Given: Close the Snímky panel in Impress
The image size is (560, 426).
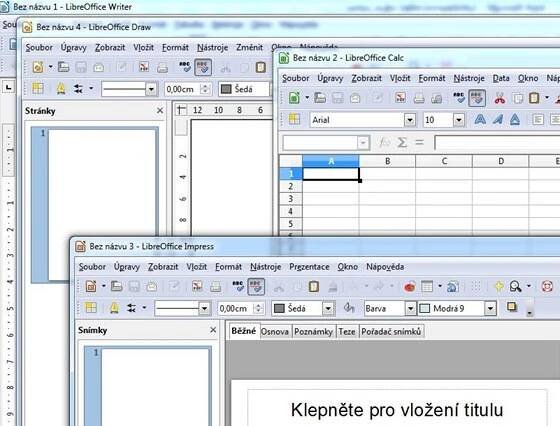Looking at the screenshot, I should [x=213, y=330].
